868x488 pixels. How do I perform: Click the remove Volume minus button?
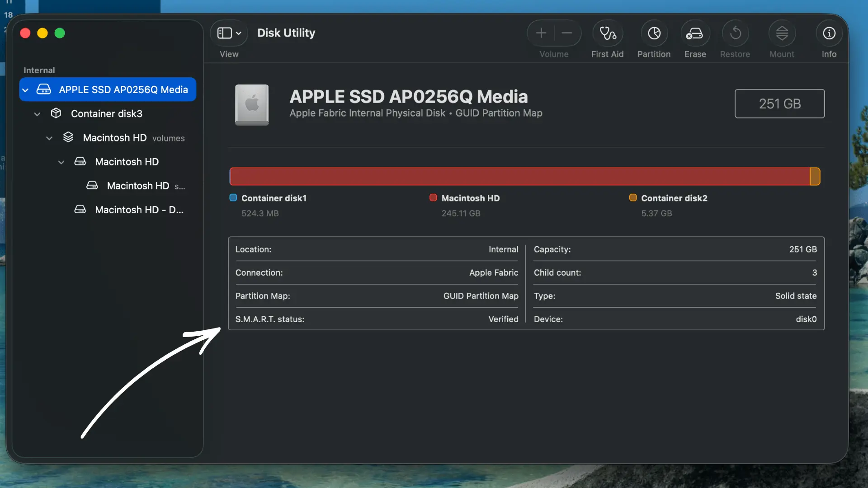[x=567, y=33]
